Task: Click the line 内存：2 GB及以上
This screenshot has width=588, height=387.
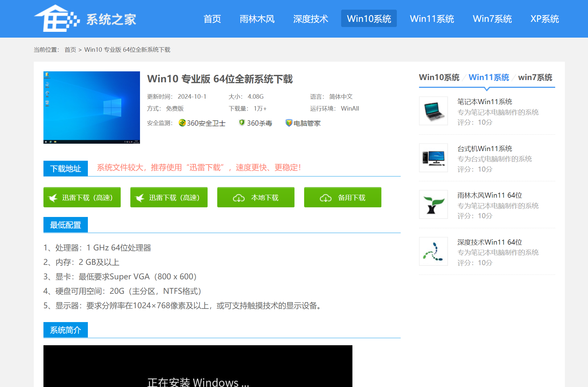Action: tap(81, 262)
